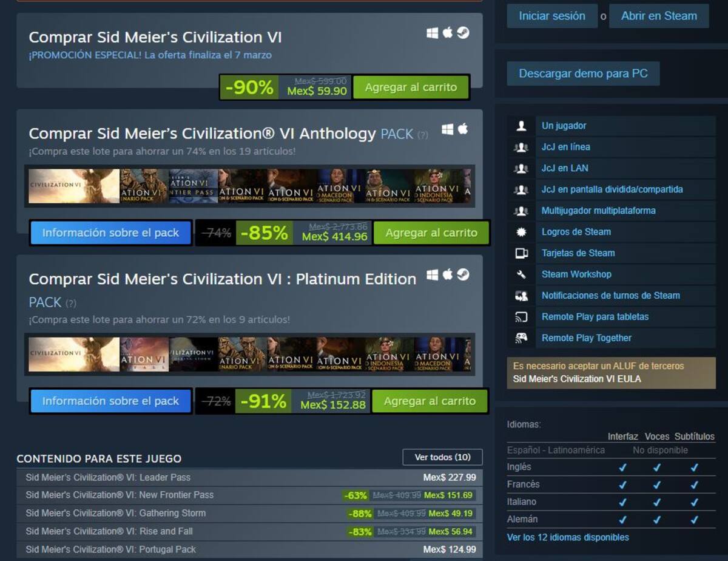
Task: Click the JcJ en LAN icon
Action: point(521,168)
